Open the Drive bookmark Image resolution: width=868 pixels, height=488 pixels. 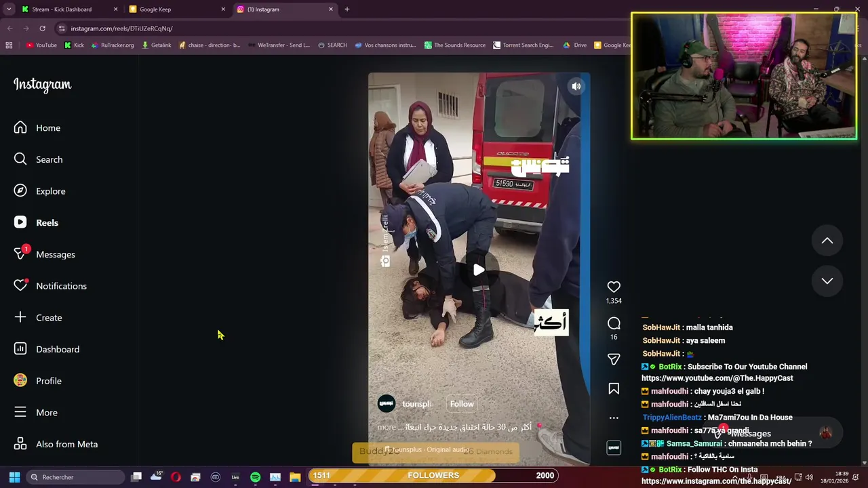click(x=575, y=45)
